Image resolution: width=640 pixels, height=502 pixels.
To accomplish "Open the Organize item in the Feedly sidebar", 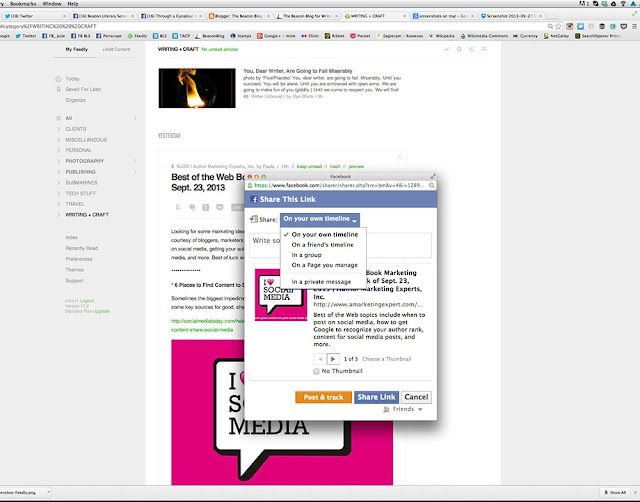I will (76, 100).
